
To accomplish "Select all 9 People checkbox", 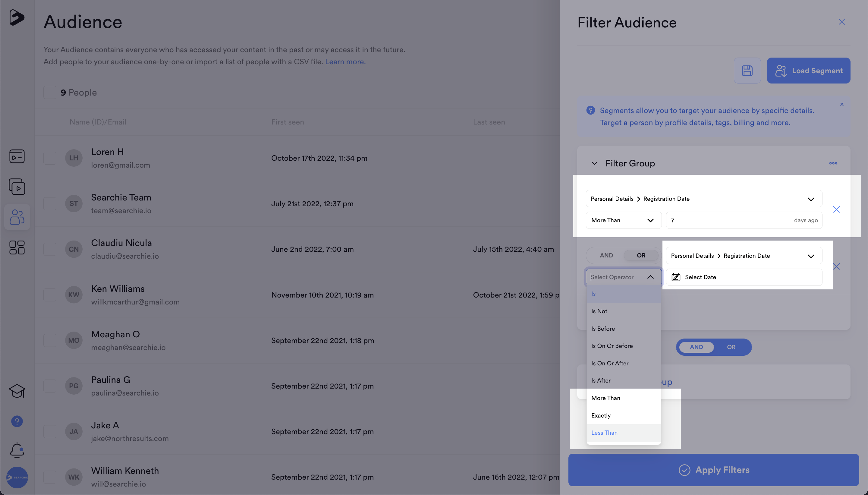I will [50, 93].
